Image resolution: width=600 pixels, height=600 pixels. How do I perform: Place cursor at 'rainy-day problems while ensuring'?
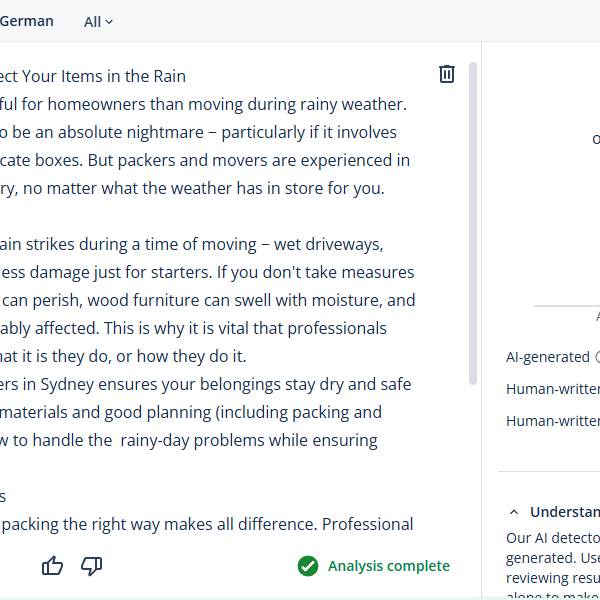click(249, 440)
